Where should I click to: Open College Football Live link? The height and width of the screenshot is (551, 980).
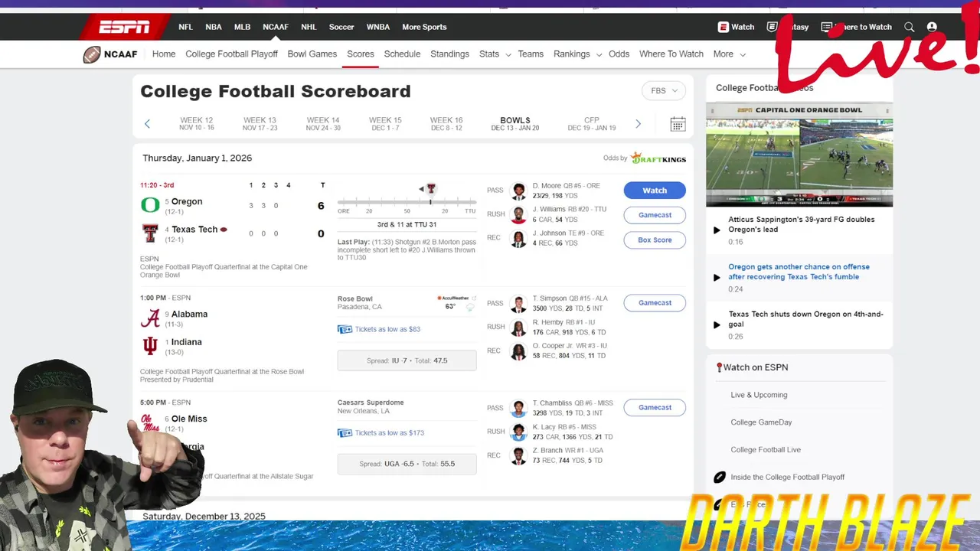[x=766, y=450]
